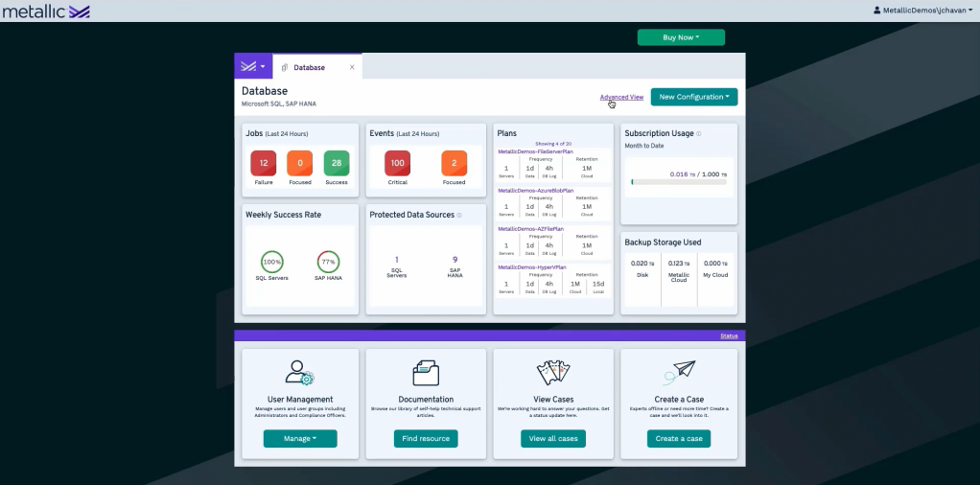Open the MetallicDemos\jchavan user menu
Viewport: 980px width, 485px height.
click(x=922, y=10)
